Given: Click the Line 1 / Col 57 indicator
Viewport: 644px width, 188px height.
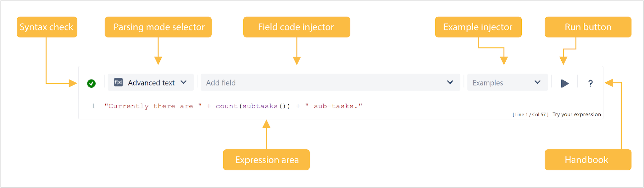Looking at the screenshot, I should 530,114.
